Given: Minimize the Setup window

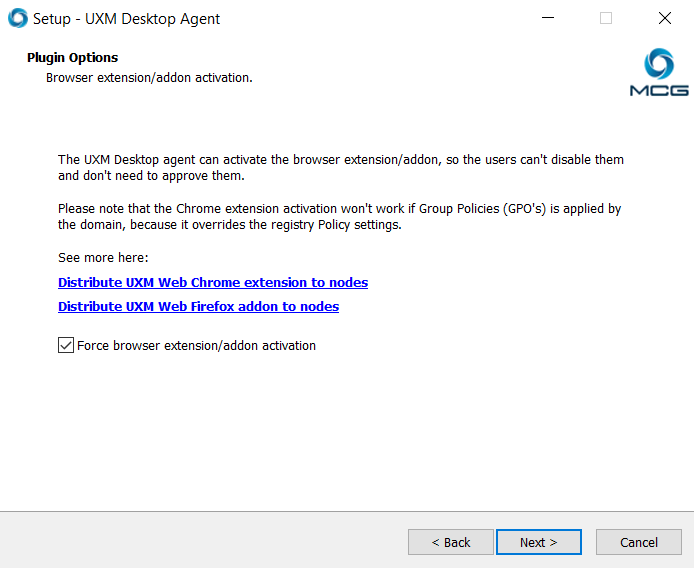Looking at the screenshot, I should pos(548,18).
